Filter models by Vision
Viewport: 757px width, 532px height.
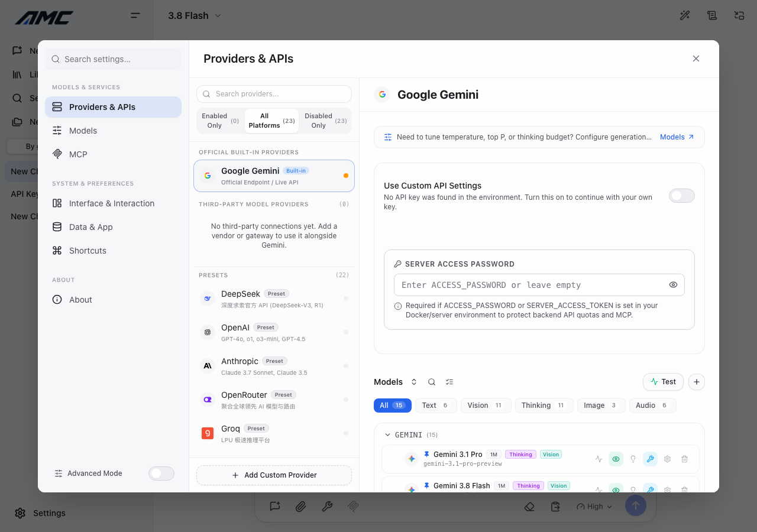coord(486,406)
